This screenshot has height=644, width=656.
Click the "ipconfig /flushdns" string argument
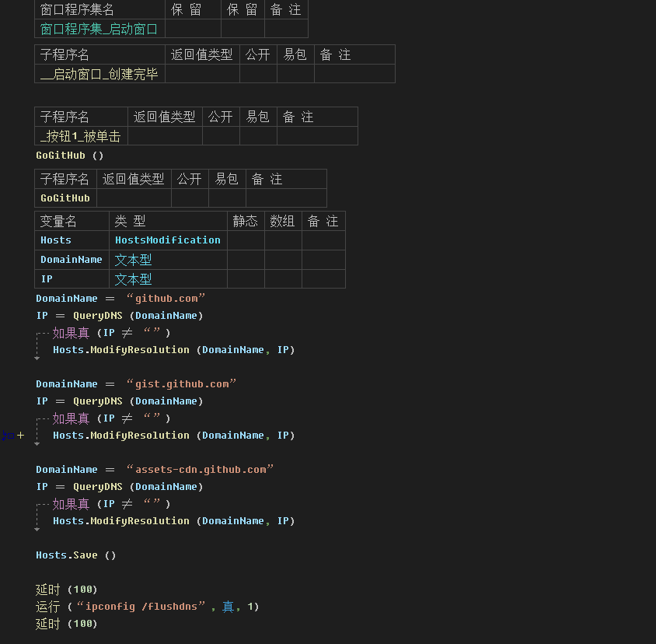tap(141, 607)
